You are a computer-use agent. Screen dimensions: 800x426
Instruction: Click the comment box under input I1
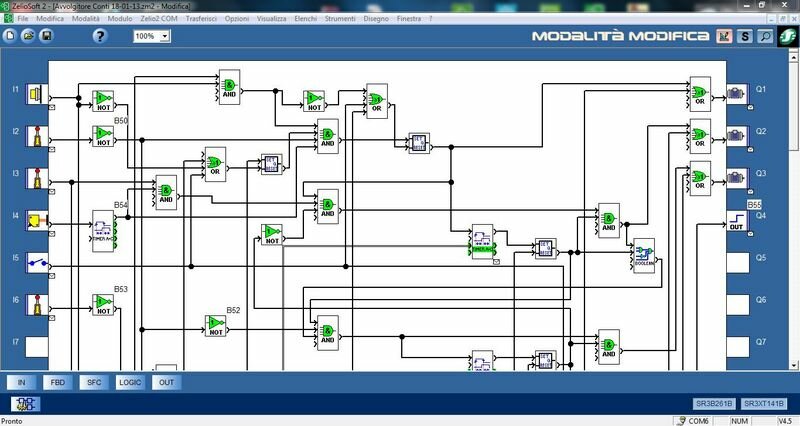click(x=52, y=108)
